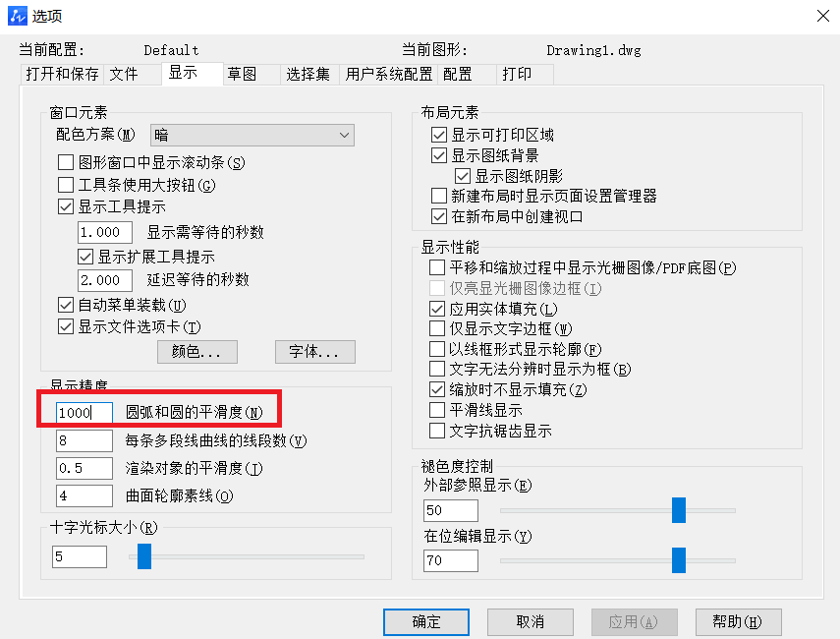Switch to the 打开和保存 tab
Viewport: 840px width, 639px height.
(62, 74)
